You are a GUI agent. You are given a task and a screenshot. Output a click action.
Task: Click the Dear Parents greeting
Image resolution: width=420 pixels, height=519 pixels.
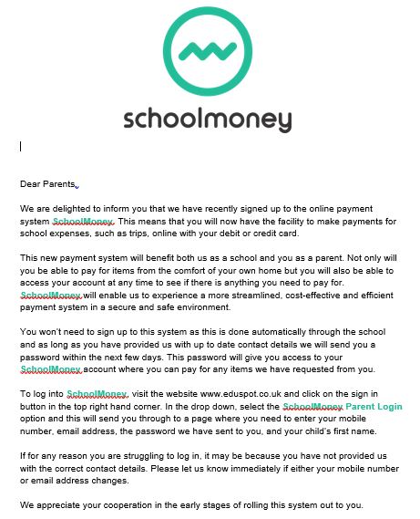tap(47, 184)
